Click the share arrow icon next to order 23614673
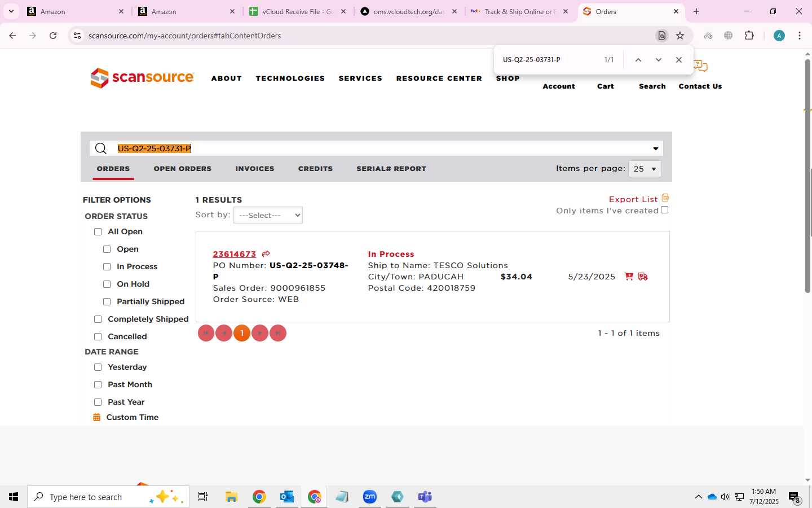 266,254
